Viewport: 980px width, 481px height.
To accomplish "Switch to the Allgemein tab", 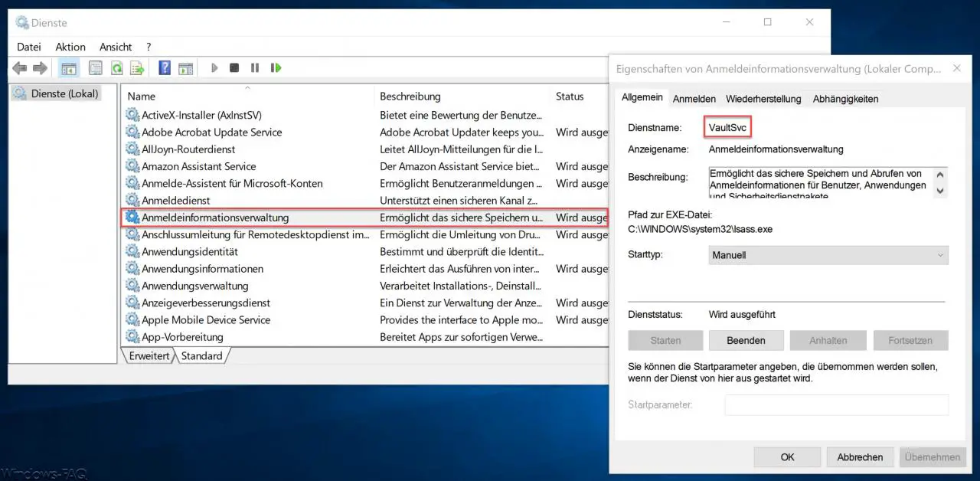I will pyautogui.click(x=642, y=97).
